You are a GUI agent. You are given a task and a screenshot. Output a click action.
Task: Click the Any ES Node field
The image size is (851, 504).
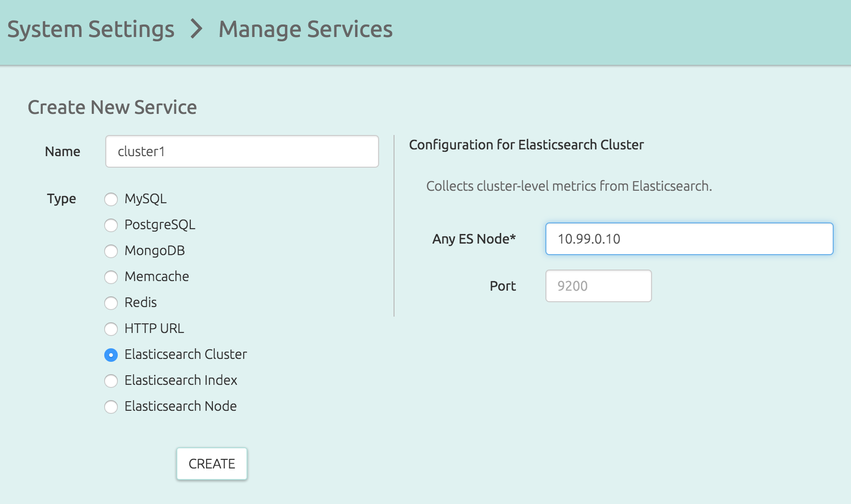[689, 239]
